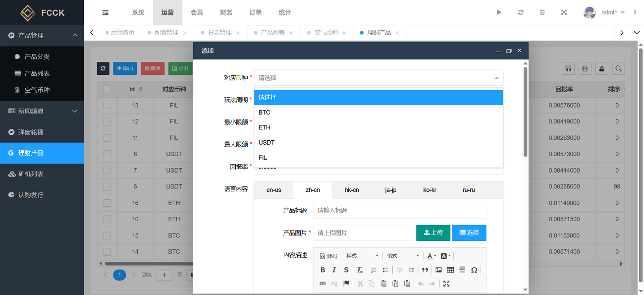The width and height of the screenshot is (644, 295).
Task: Open the 会员 top menu item
Action: point(197,12)
